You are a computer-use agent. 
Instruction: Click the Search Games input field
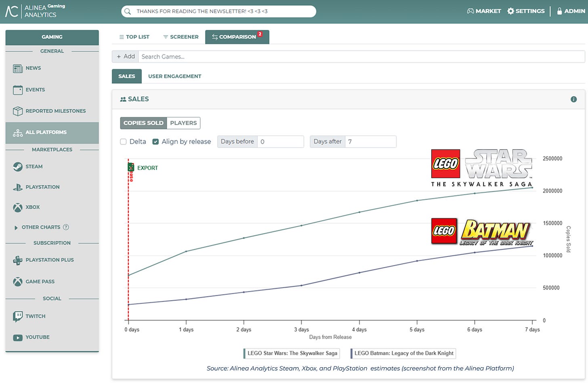(x=361, y=57)
